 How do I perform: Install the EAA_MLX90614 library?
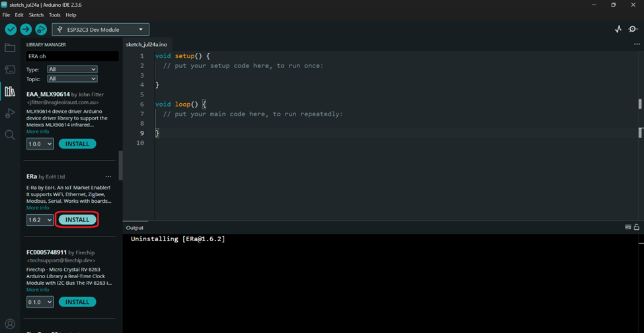tap(77, 144)
